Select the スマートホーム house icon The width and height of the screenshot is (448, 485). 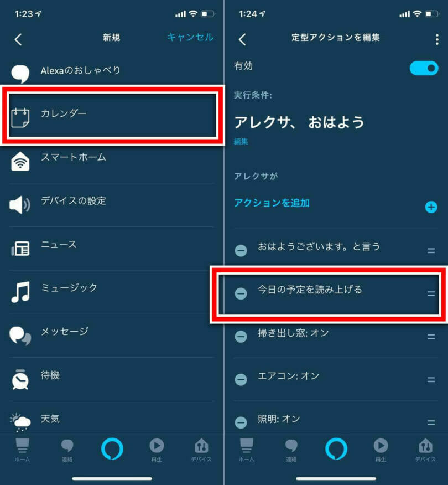(20, 161)
